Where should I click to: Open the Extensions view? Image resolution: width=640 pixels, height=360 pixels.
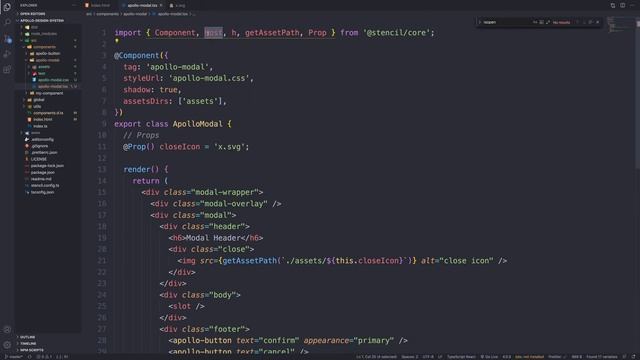tap(7, 70)
